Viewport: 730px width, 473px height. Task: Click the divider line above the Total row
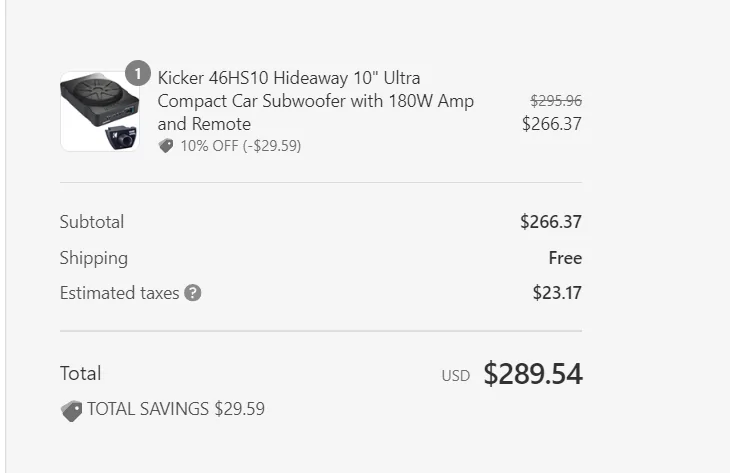coord(320,331)
